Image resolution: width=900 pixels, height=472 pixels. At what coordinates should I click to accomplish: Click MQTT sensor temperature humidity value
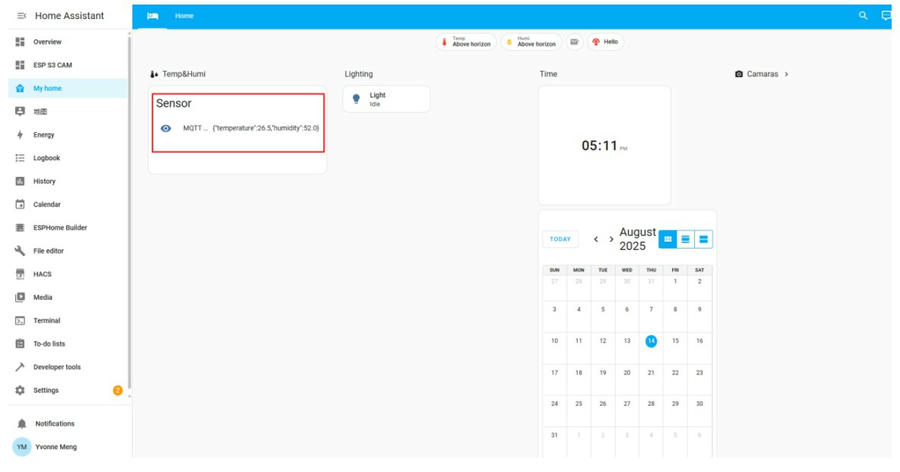(x=266, y=129)
